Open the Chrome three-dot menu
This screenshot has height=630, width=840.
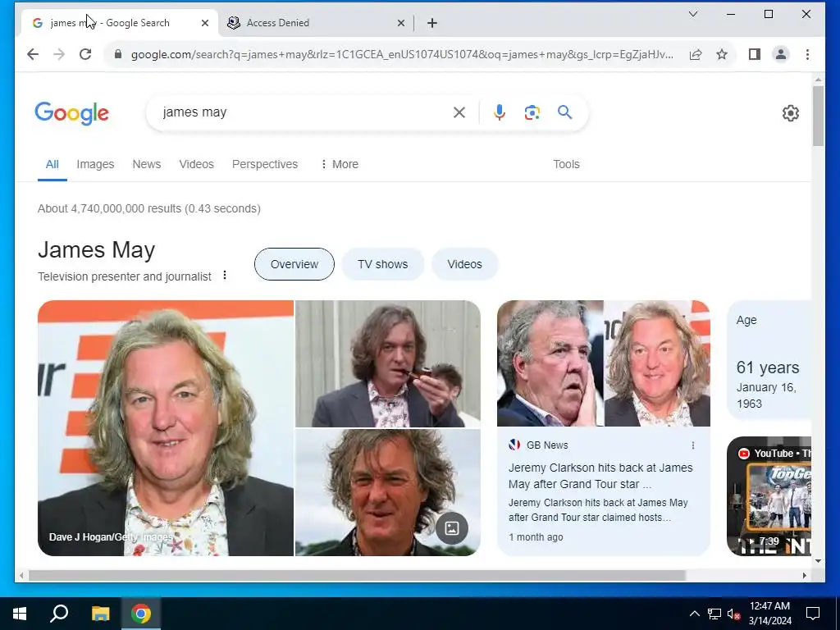[807, 54]
